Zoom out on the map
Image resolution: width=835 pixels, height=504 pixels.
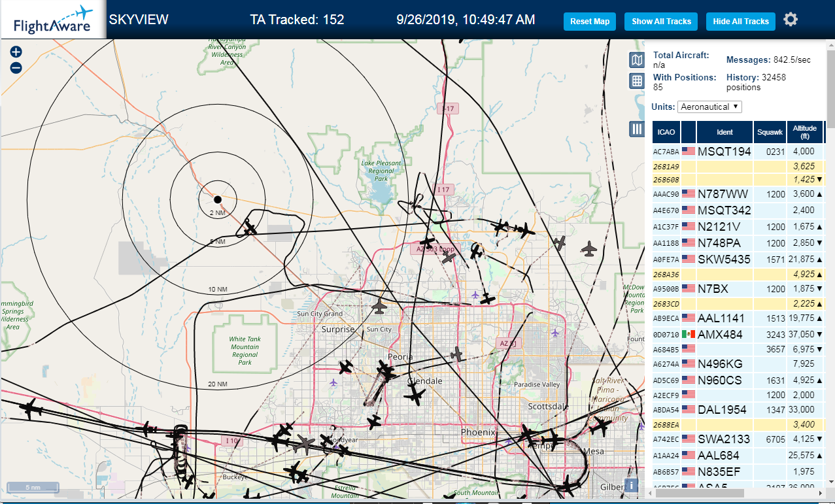(x=16, y=67)
